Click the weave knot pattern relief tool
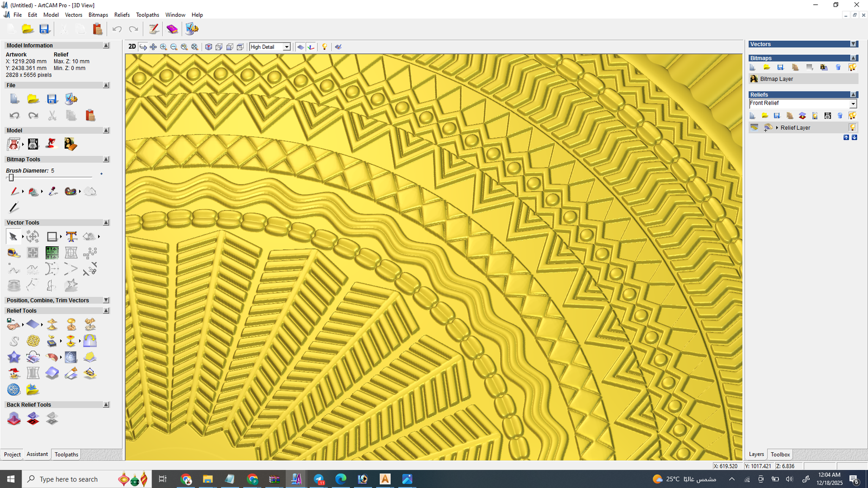This screenshot has width=868, height=488. (33, 341)
